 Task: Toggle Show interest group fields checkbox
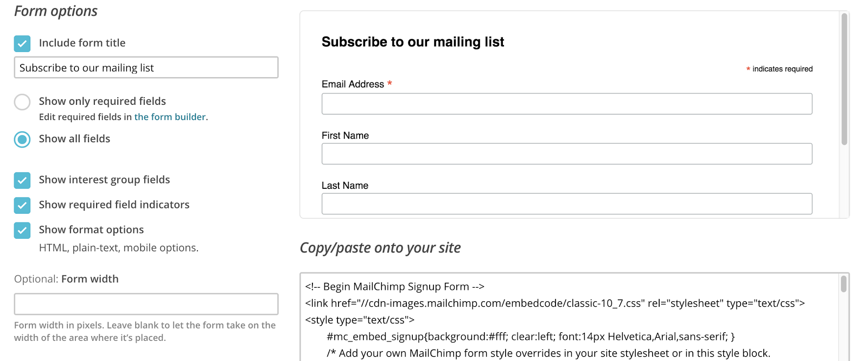(x=22, y=180)
